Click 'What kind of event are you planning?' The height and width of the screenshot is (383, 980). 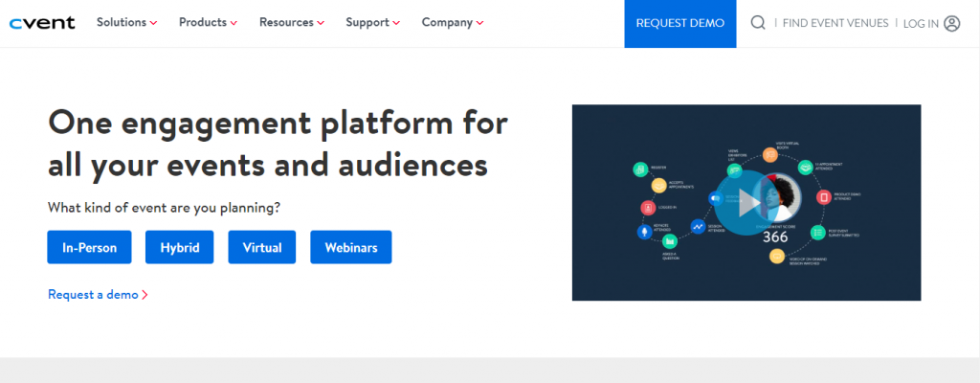coord(165,207)
